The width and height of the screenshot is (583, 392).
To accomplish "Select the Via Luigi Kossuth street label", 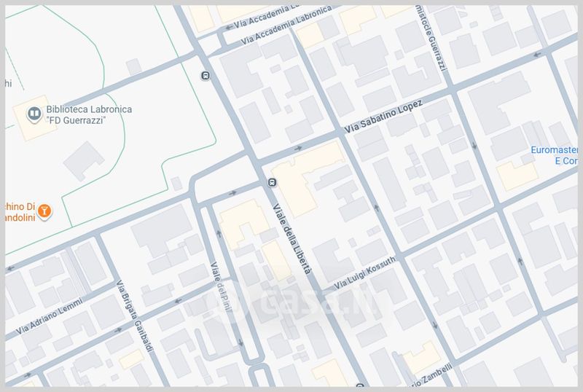I will coord(365,271).
